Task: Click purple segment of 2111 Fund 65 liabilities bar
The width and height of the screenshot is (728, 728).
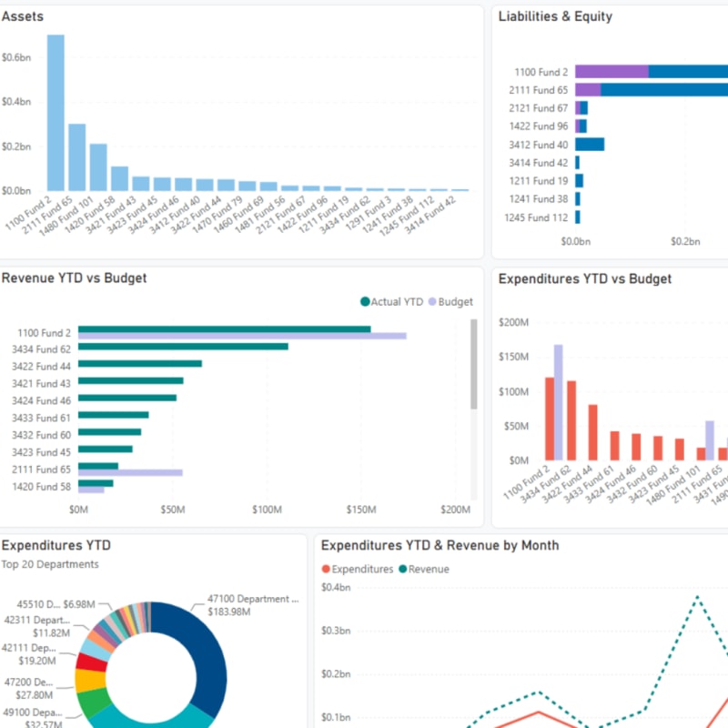Action: [588, 89]
